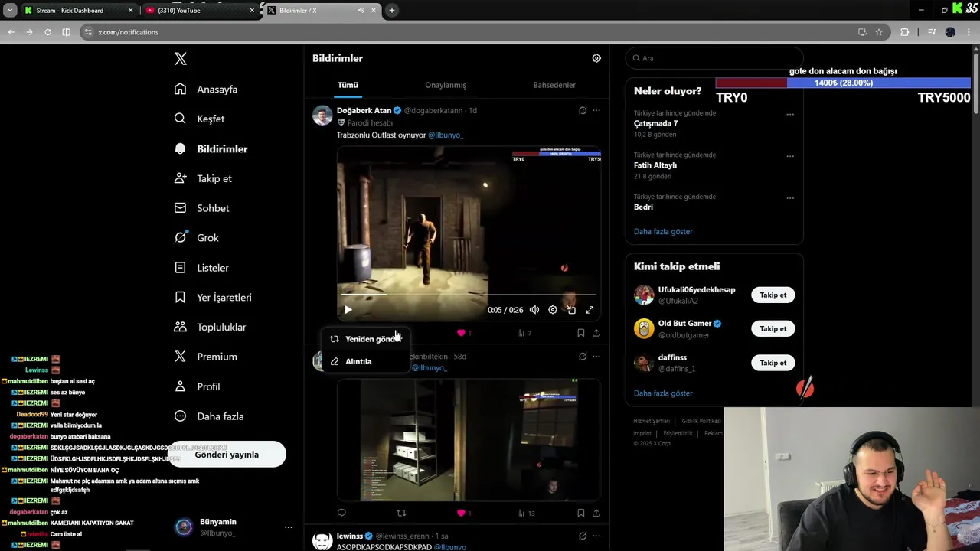
Task: Open Anasayfa home page
Action: 206,90
